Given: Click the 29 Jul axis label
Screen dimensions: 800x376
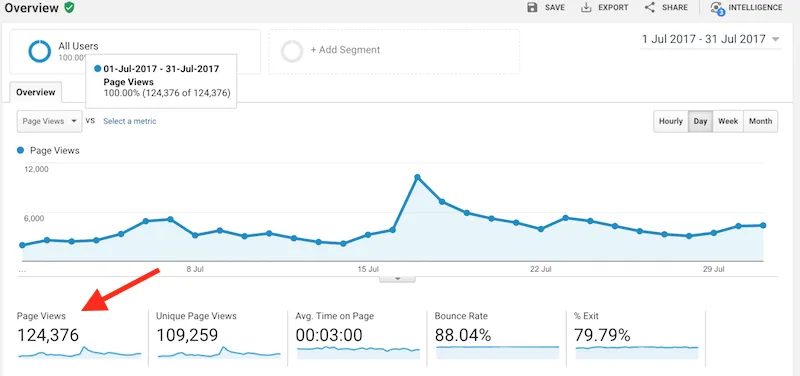Looking at the screenshot, I should pos(714,268).
